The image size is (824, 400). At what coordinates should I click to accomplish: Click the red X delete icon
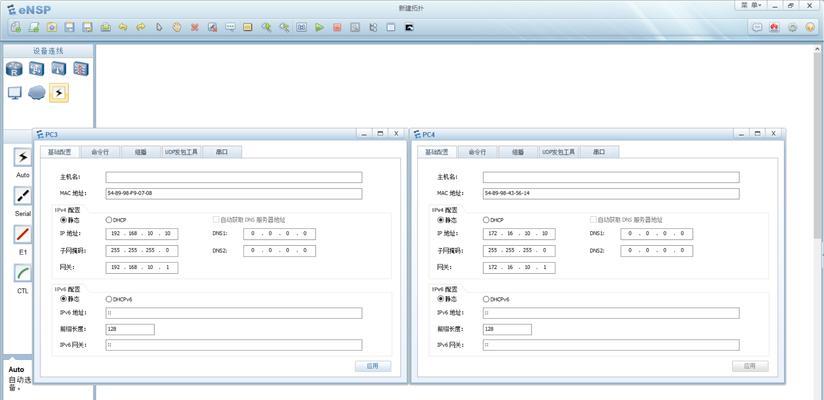click(x=194, y=27)
